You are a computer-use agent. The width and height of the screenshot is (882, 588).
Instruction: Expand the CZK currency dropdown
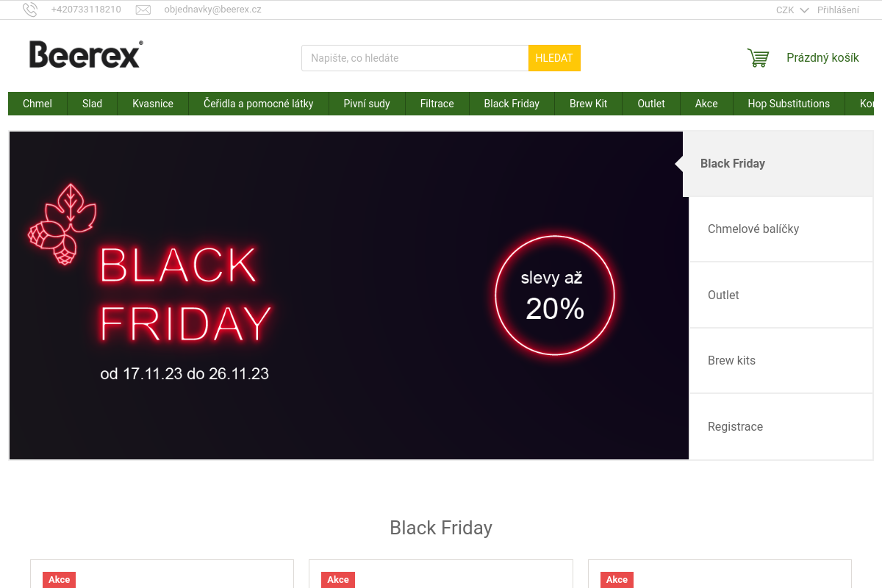[x=792, y=10]
